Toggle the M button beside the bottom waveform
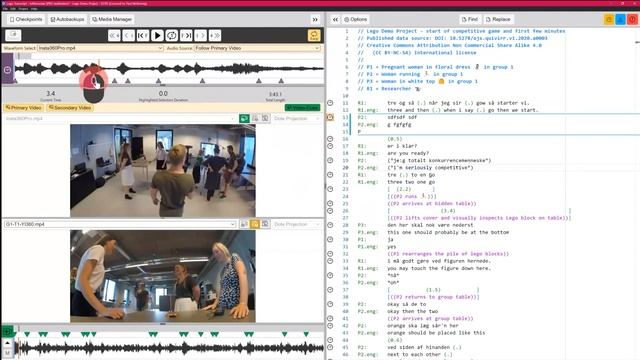This screenshot has width=640, height=360. 7,353
